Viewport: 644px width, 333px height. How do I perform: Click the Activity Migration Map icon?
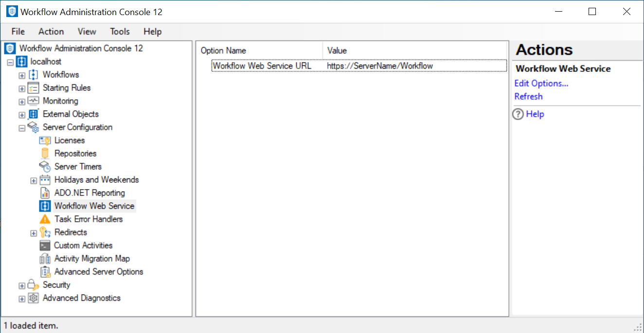pyautogui.click(x=45, y=259)
